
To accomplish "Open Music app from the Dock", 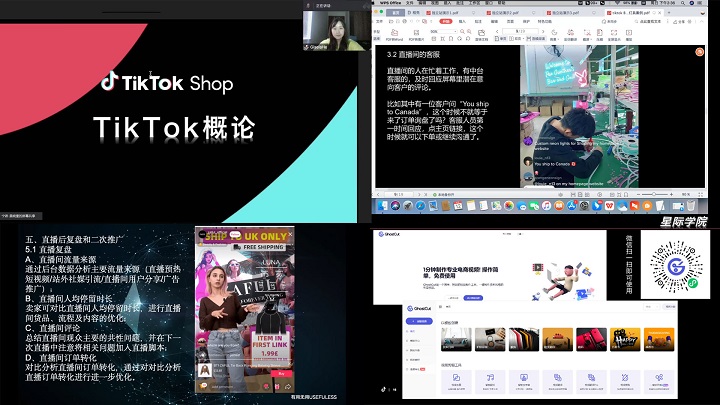I will (546, 206).
